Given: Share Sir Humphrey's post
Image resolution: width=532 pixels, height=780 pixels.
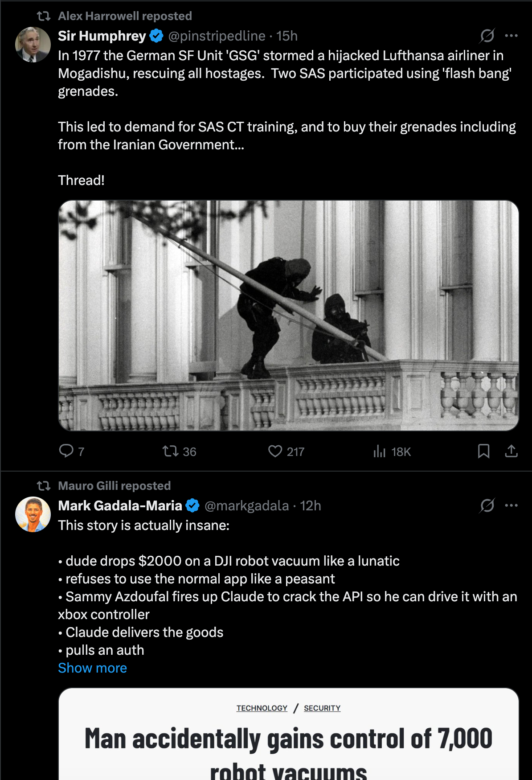Looking at the screenshot, I should tap(511, 452).
